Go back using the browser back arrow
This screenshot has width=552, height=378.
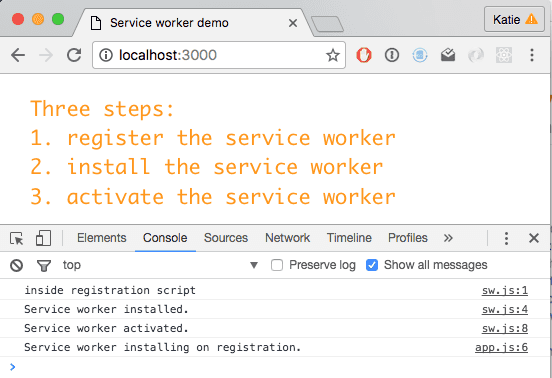[x=18, y=55]
